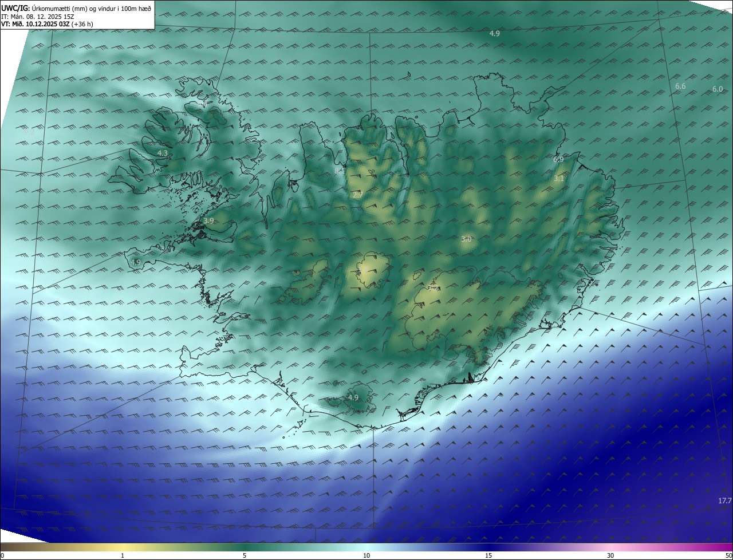733x560 pixels.
Task: Click the 17.7 value over the dark blue sea
Action: (725, 501)
